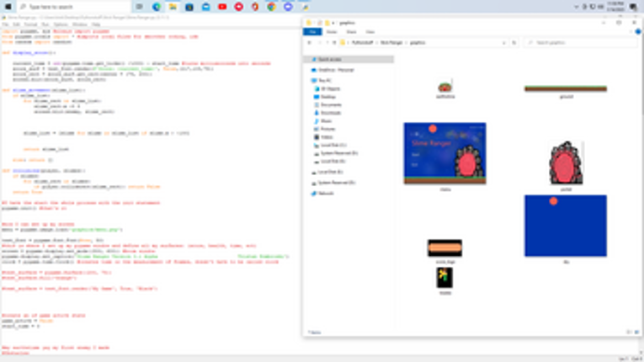Switch to the View tab in File Explorer

(x=369, y=31)
